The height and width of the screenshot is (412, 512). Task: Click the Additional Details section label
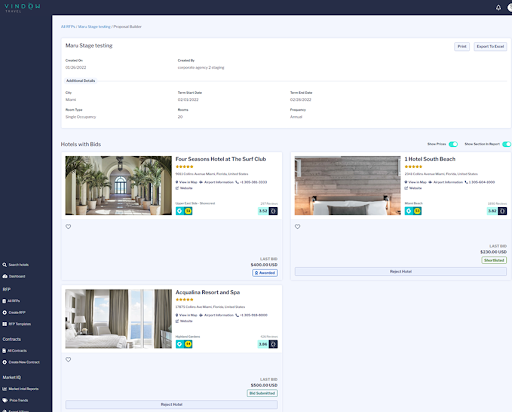point(81,81)
